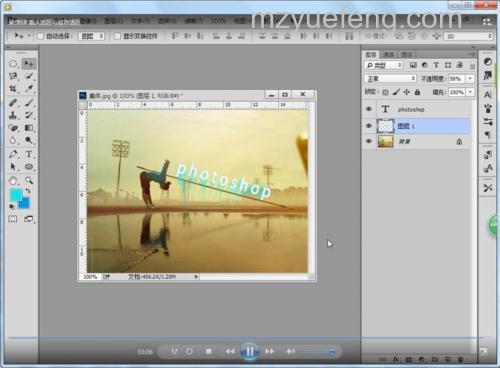Select the Quick Selection tool

coord(29,76)
